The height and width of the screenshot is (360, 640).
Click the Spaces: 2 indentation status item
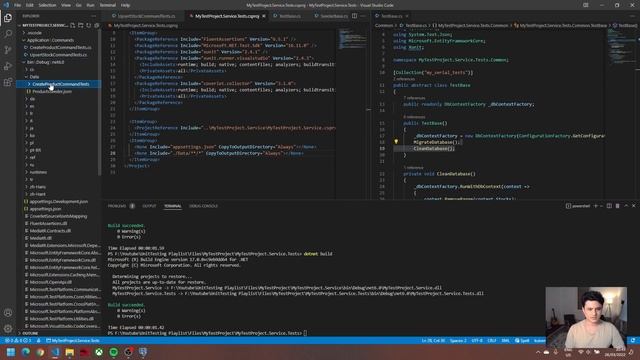coord(458,340)
